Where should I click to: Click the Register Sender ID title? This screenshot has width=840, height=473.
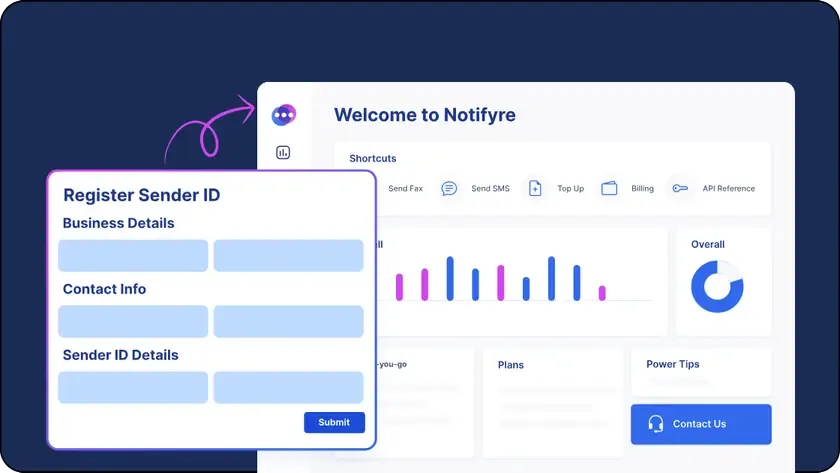pyautogui.click(x=141, y=195)
